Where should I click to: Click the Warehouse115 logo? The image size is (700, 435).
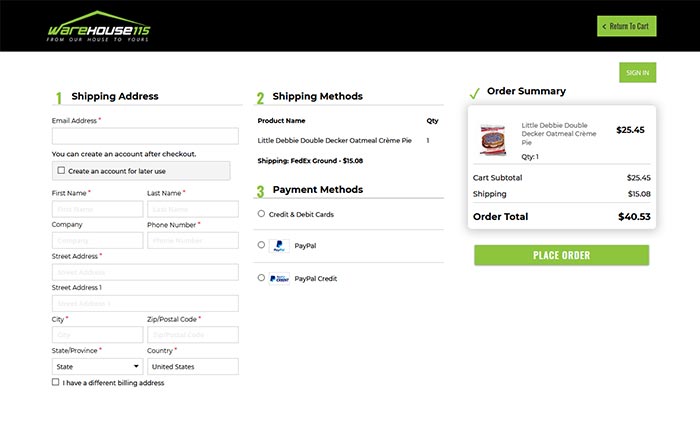tap(98, 26)
